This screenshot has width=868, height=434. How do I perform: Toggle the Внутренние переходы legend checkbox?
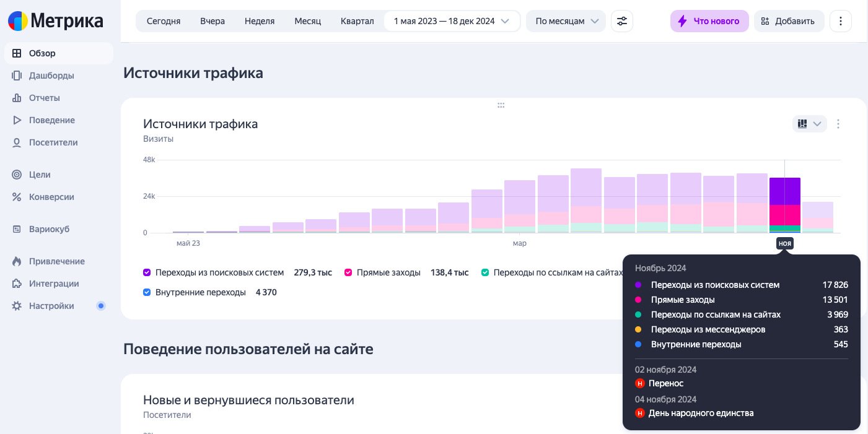coord(147,292)
